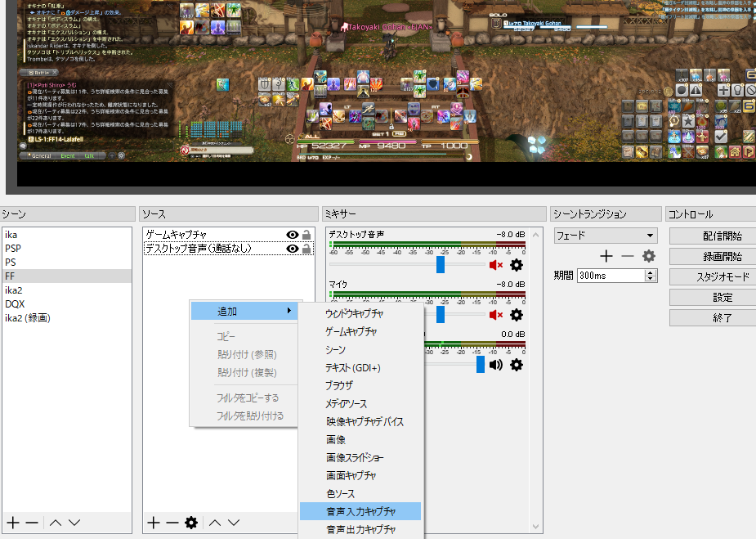Image resolution: width=756 pixels, height=539 pixels.
Task: Add a new source with plus button
Action: coord(154,523)
